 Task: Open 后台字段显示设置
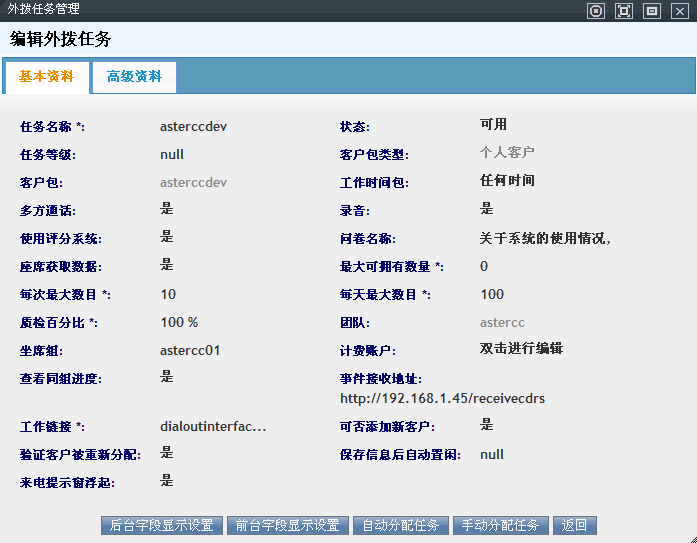pos(162,525)
